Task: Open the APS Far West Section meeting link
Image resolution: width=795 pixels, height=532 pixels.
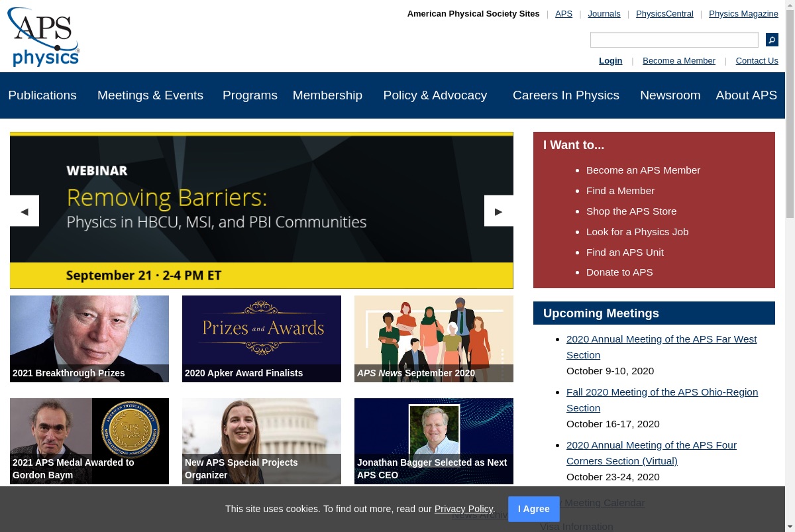Action: (661, 347)
